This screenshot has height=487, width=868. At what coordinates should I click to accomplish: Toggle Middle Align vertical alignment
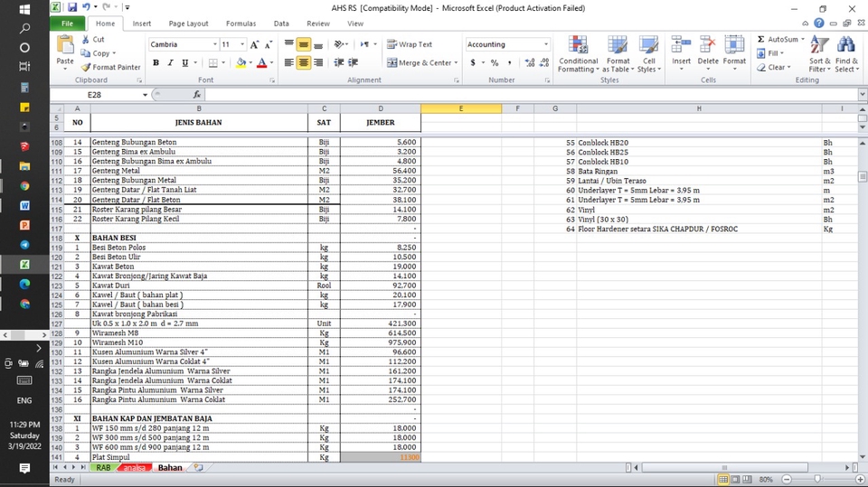(x=304, y=44)
